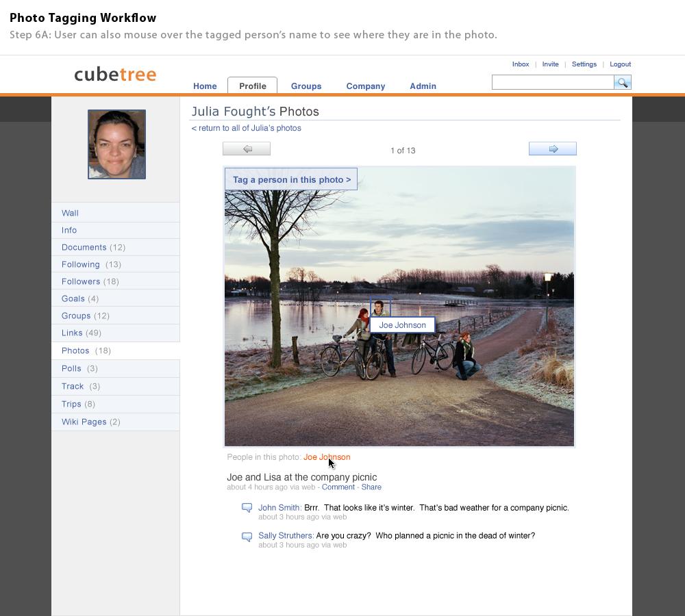The image size is (685, 616).
Task: Open Julia's profile picture
Action: [116, 144]
